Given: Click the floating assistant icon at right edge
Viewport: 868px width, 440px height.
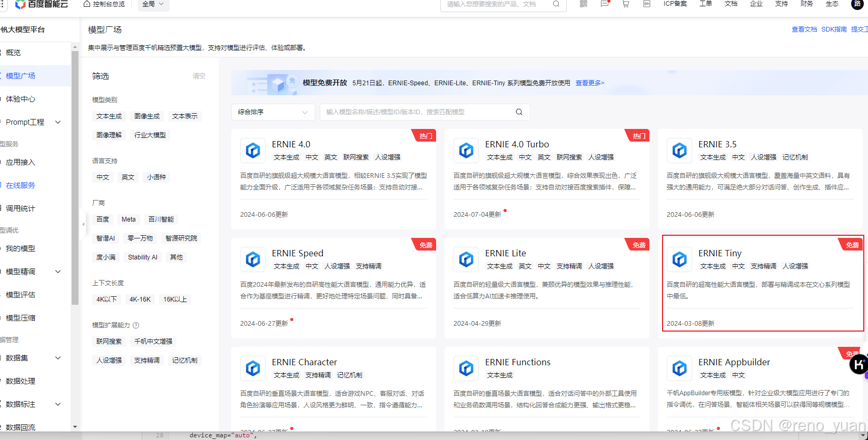Looking at the screenshot, I should tap(859, 364).
